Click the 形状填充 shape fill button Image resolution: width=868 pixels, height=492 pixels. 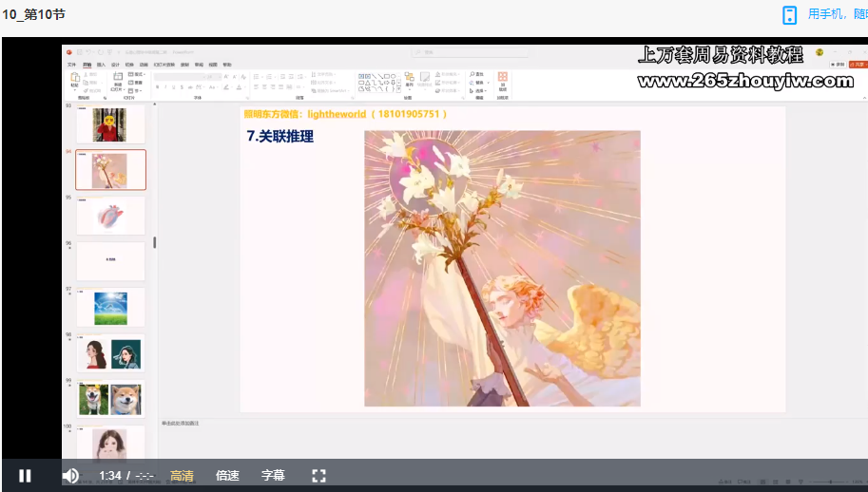449,74
